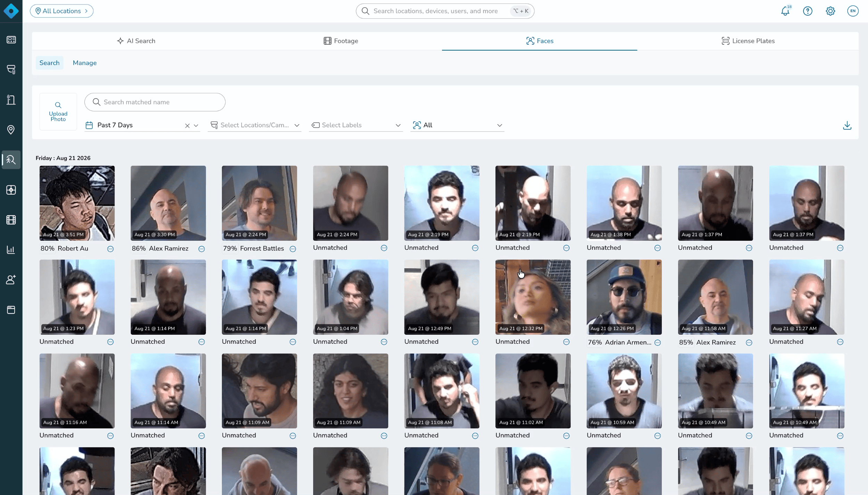
Task: Open the Select Labels dropdown
Action: [356, 125]
